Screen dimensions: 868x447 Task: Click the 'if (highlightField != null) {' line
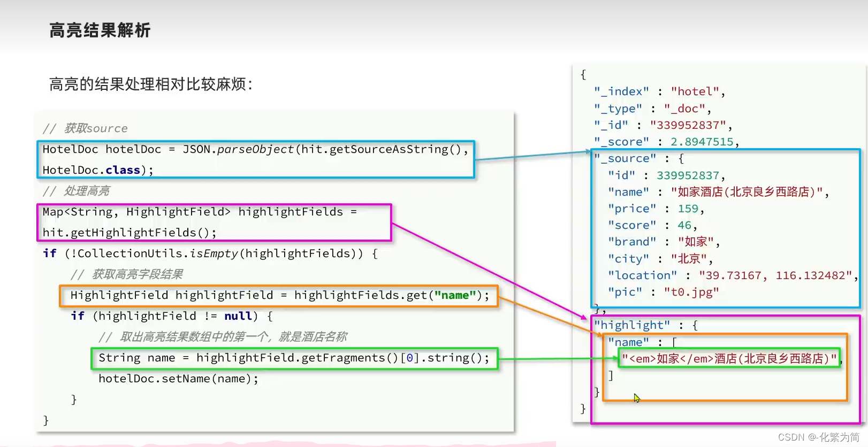click(x=172, y=316)
